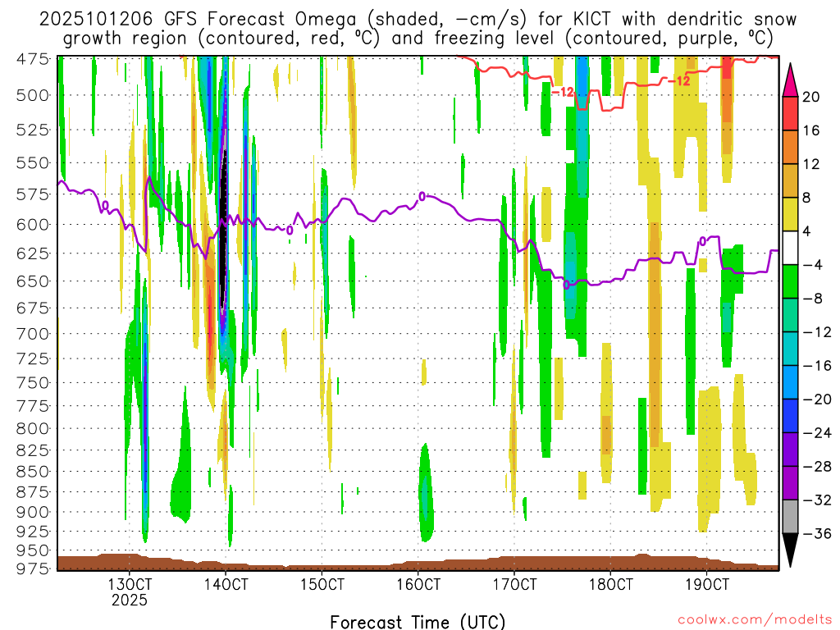Click the red 16 to 20 colorbar swatch
Image resolution: width=840 pixels, height=630 pixels.
(790, 113)
